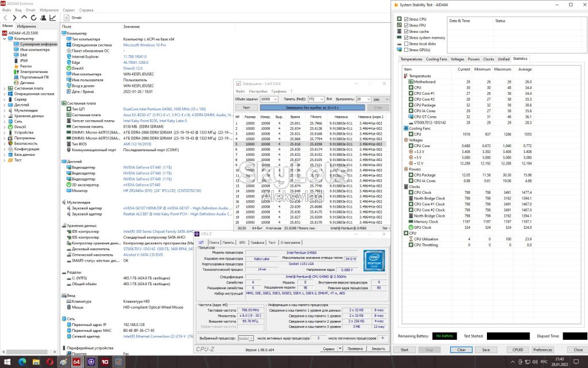Enable Stress GPU(s) checkbox

[406, 50]
